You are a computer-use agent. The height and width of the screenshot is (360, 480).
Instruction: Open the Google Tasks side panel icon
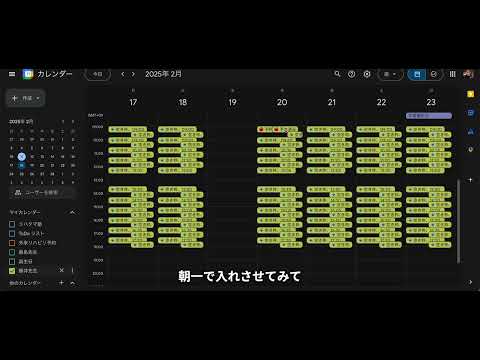tap(470, 113)
